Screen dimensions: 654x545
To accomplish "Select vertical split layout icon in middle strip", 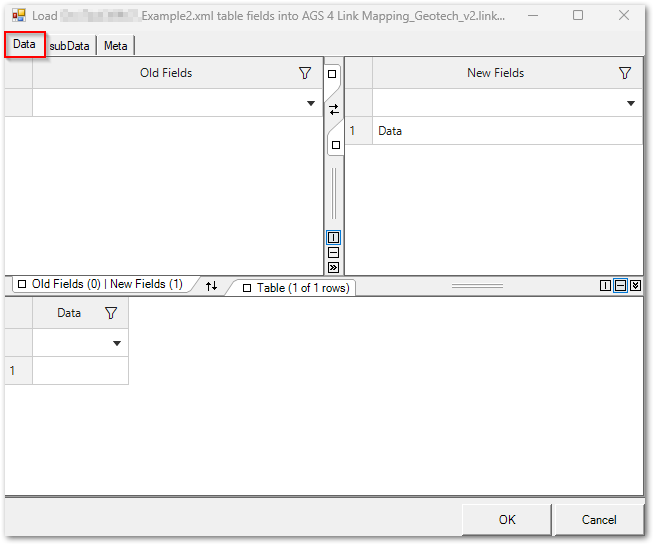I will point(334,238).
